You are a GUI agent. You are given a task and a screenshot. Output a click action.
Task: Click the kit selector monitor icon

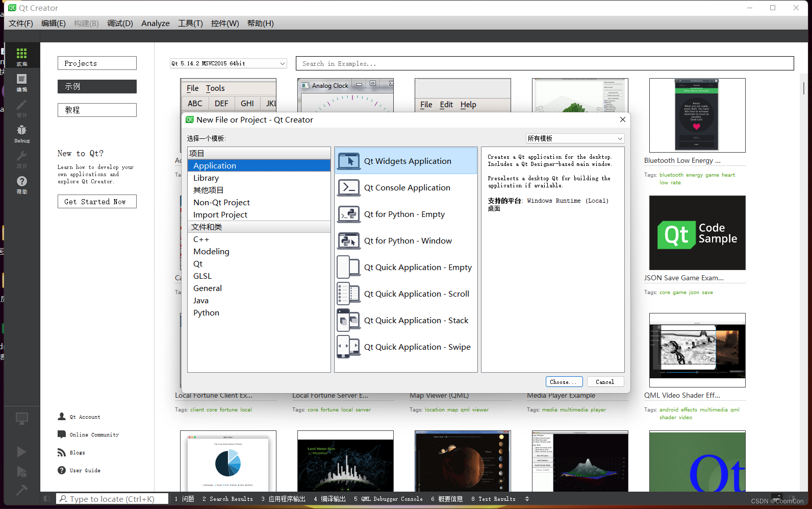coord(21,419)
